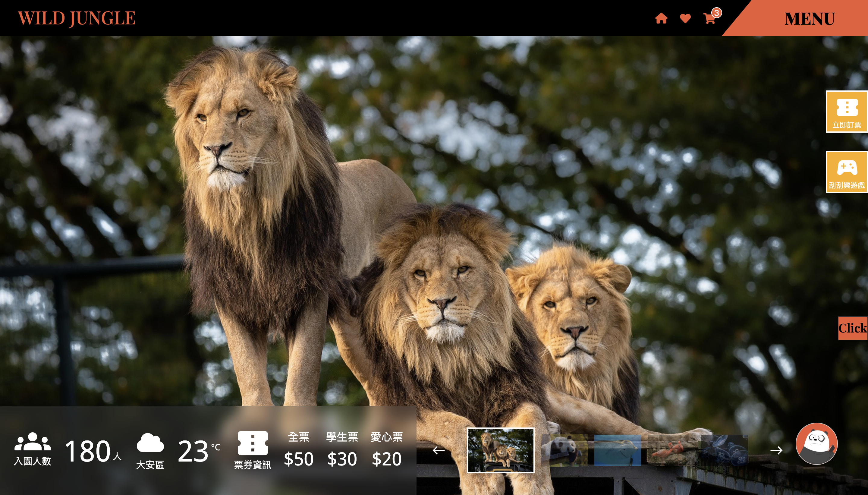Open the shopping cart with 3 items
This screenshot has height=495, width=868.
[710, 18]
